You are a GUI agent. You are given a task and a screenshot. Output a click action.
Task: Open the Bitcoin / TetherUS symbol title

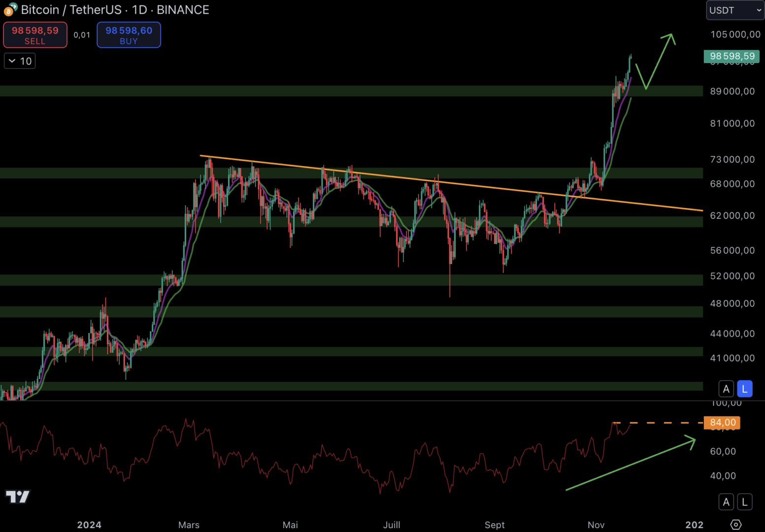pyautogui.click(x=115, y=10)
